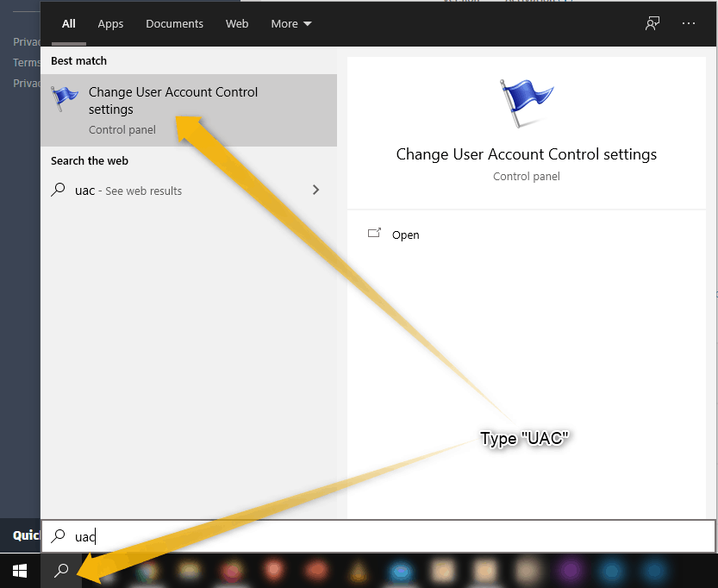The width and height of the screenshot is (718, 588).
Task: Click the Open command in the preview pane
Action: pyautogui.click(x=405, y=234)
